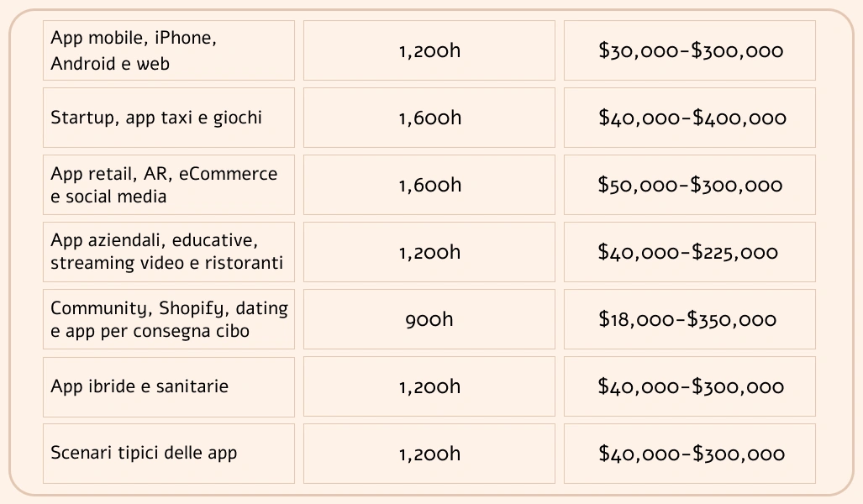Select the $30,000-$300,000 price cell

tap(690, 50)
